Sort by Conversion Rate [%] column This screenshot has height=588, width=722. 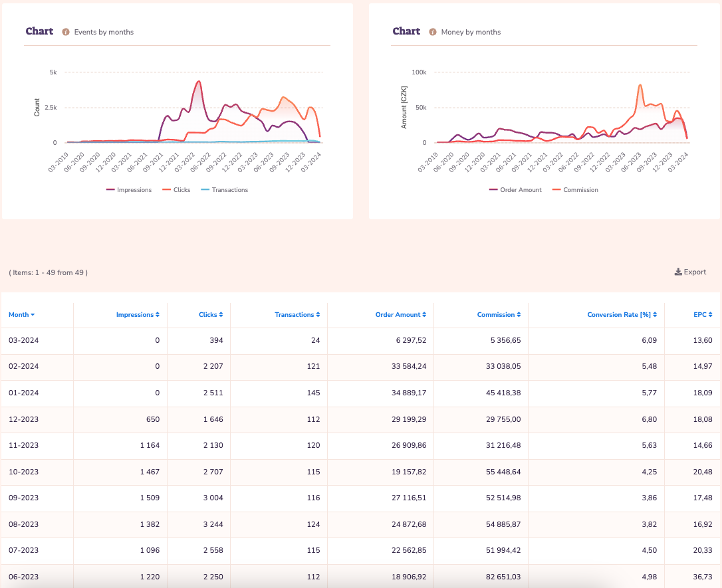click(x=618, y=315)
